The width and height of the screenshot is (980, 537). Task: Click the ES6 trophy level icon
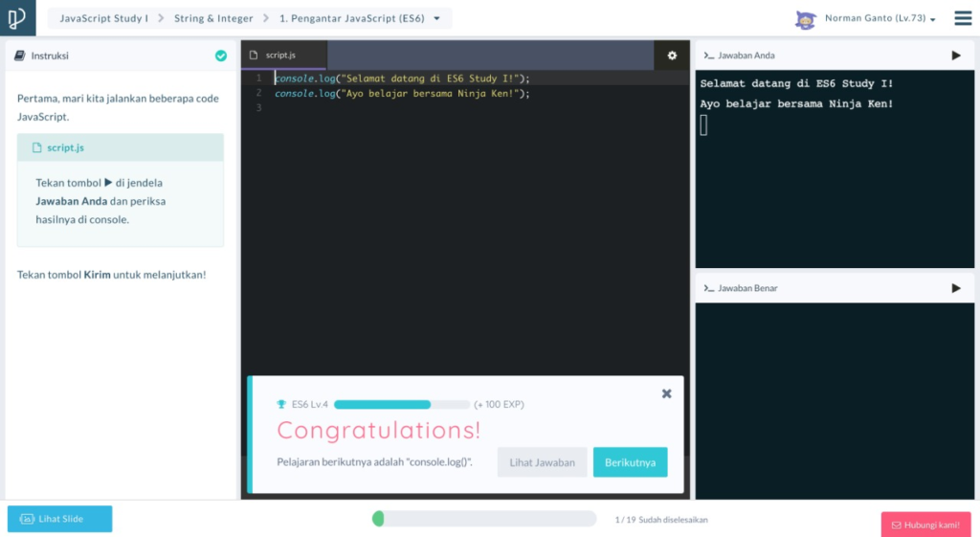pos(281,405)
